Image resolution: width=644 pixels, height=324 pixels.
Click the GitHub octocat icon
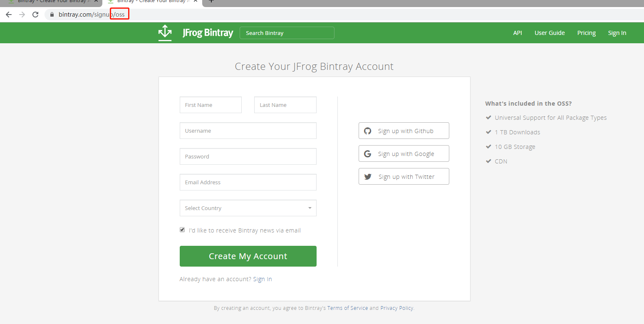pyautogui.click(x=368, y=131)
